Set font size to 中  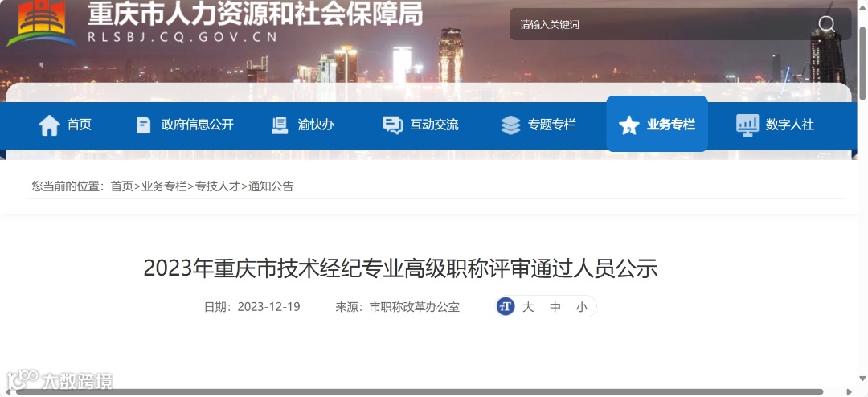(x=555, y=307)
